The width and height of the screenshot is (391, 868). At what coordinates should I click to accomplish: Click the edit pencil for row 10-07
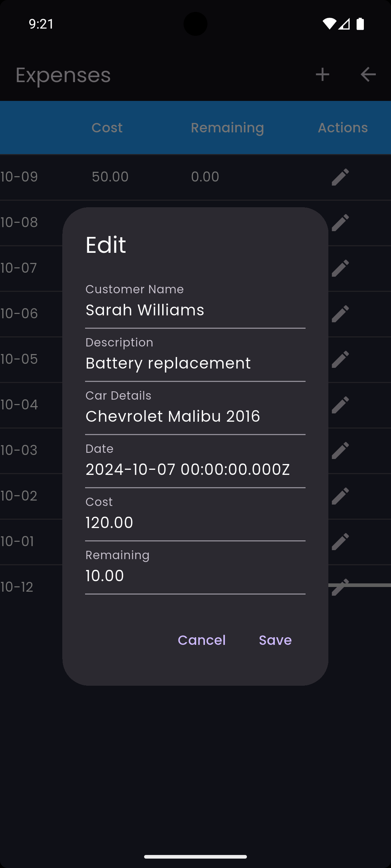340,268
